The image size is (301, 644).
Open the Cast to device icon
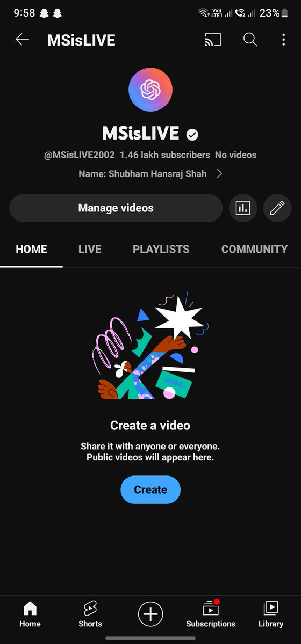[213, 40]
